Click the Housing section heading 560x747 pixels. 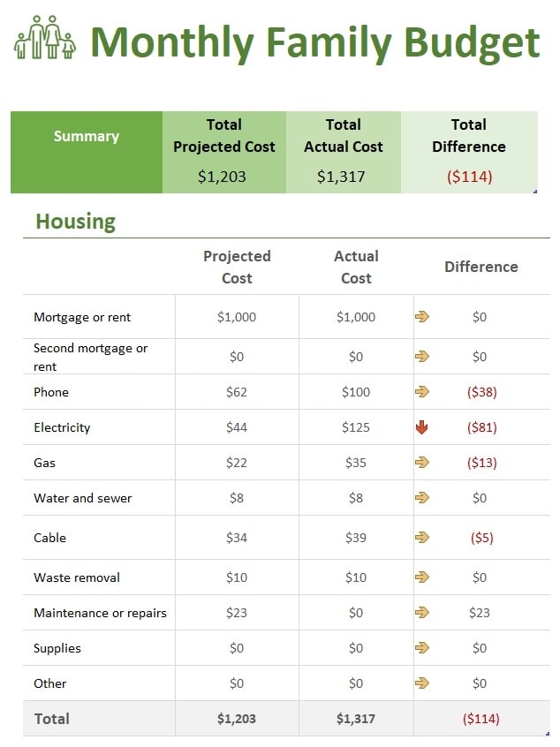coord(76,221)
